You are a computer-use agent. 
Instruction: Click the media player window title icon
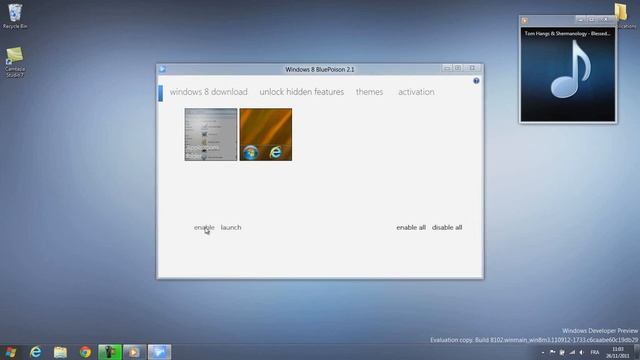tap(524, 20)
